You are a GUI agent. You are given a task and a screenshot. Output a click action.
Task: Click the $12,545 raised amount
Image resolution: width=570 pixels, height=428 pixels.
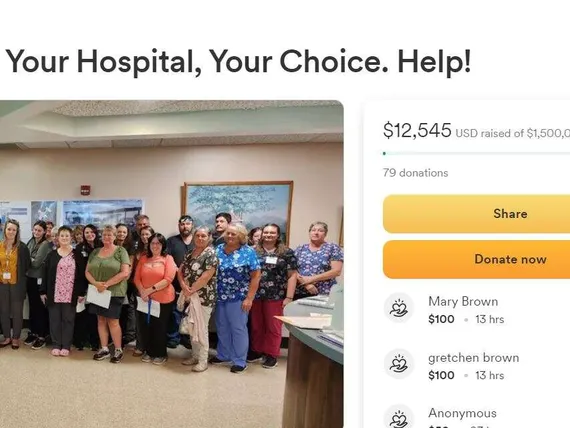pos(417,130)
